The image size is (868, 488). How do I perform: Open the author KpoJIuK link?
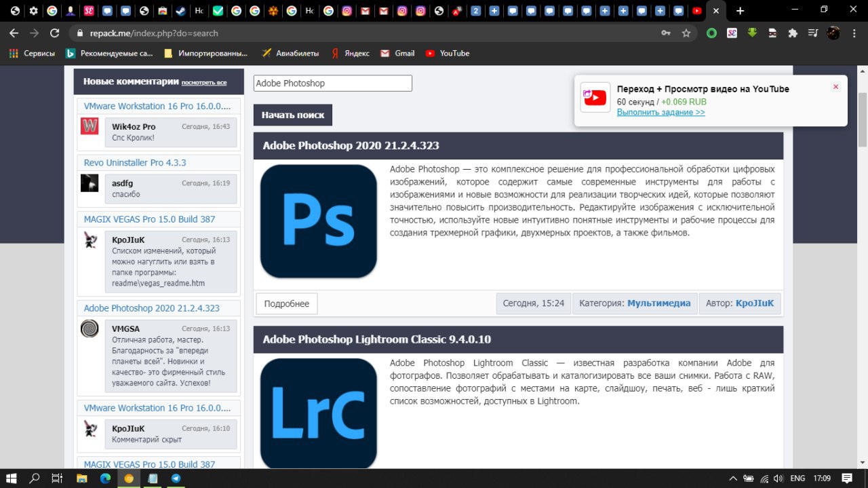tap(755, 303)
